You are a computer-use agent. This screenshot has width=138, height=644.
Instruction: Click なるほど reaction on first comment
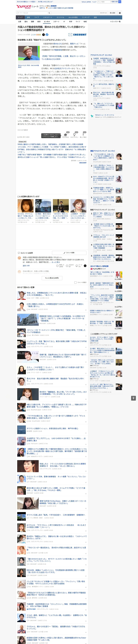coord(67,266)
